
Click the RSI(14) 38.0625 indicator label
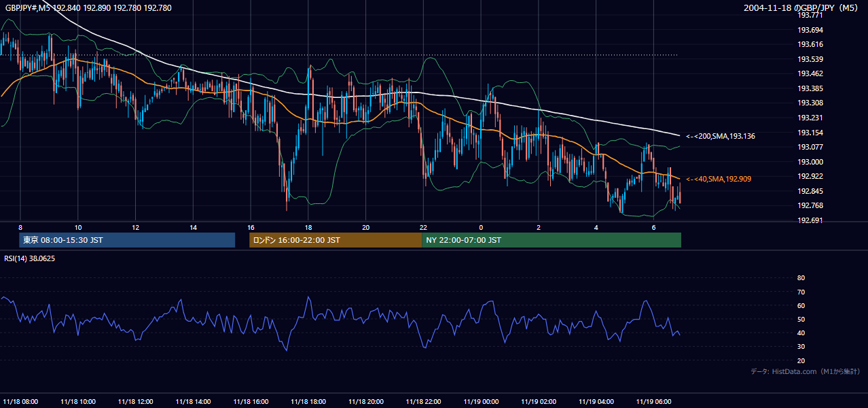pyautogui.click(x=30, y=258)
